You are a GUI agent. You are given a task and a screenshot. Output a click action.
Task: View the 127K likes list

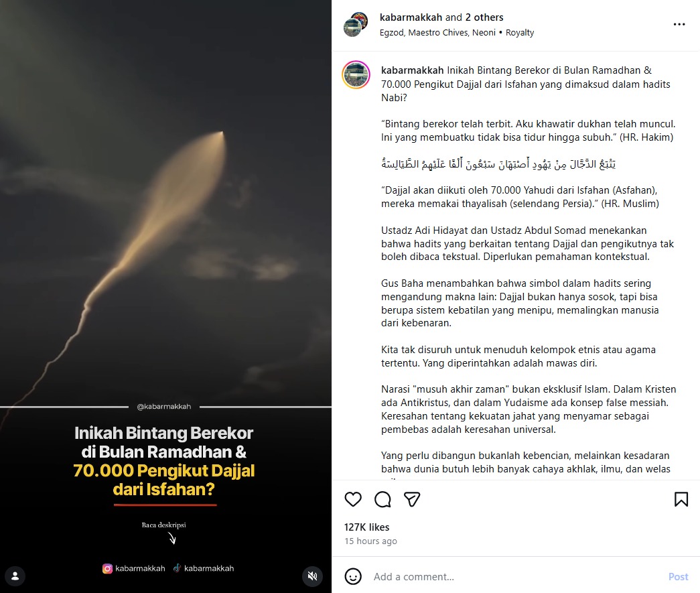366,527
